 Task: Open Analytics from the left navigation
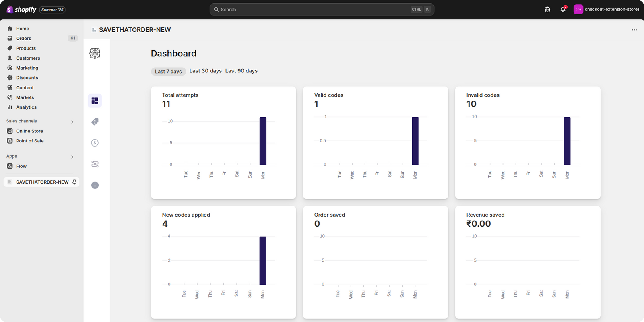pos(26,107)
